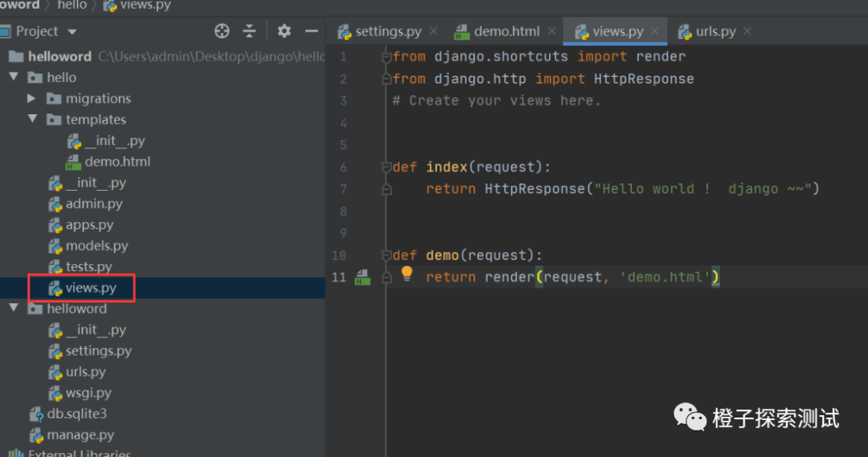Click hello in the breadcrumb path
This screenshot has height=457, width=868.
pyautogui.click(x=72, y=6)
